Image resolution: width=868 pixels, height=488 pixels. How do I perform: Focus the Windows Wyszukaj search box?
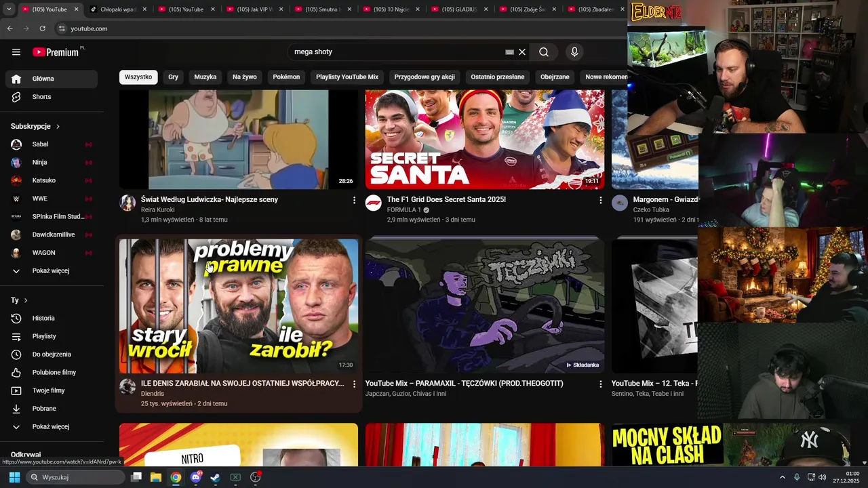(x=77, y=477)
